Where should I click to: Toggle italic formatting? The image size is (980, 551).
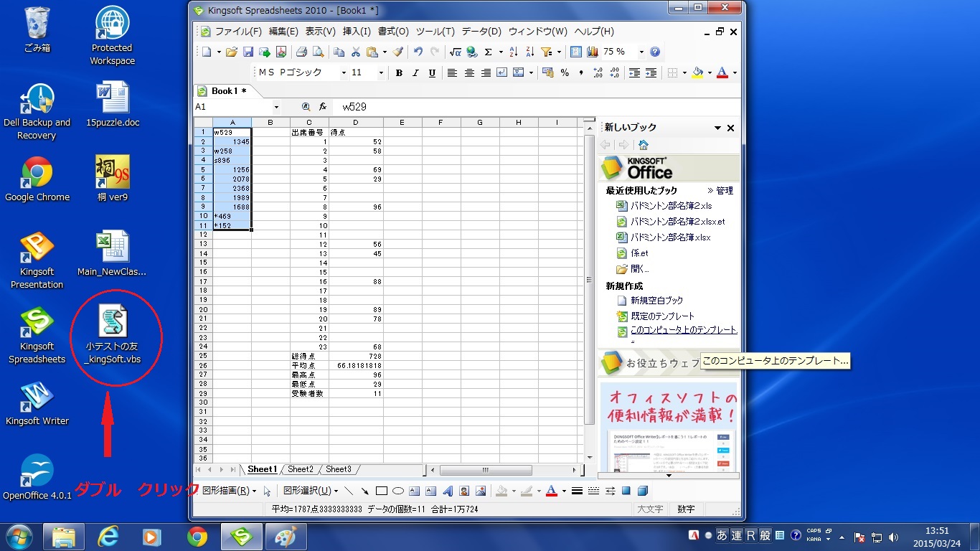pos(415,72)
